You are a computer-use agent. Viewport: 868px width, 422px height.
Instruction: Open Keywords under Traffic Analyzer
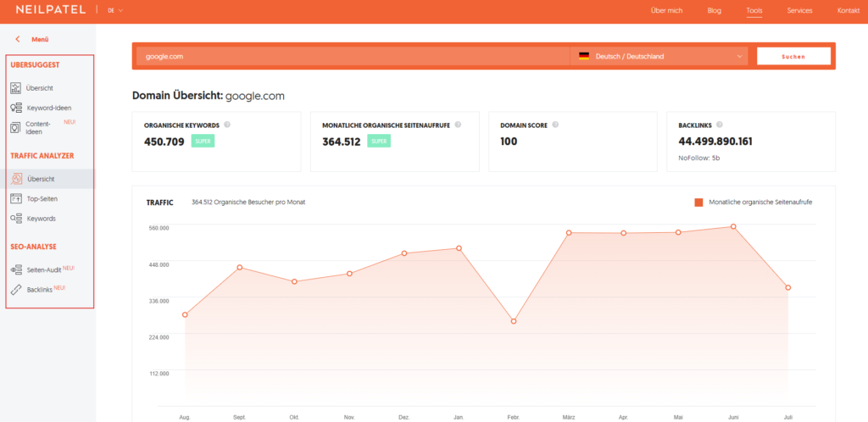tap(41, 219)
